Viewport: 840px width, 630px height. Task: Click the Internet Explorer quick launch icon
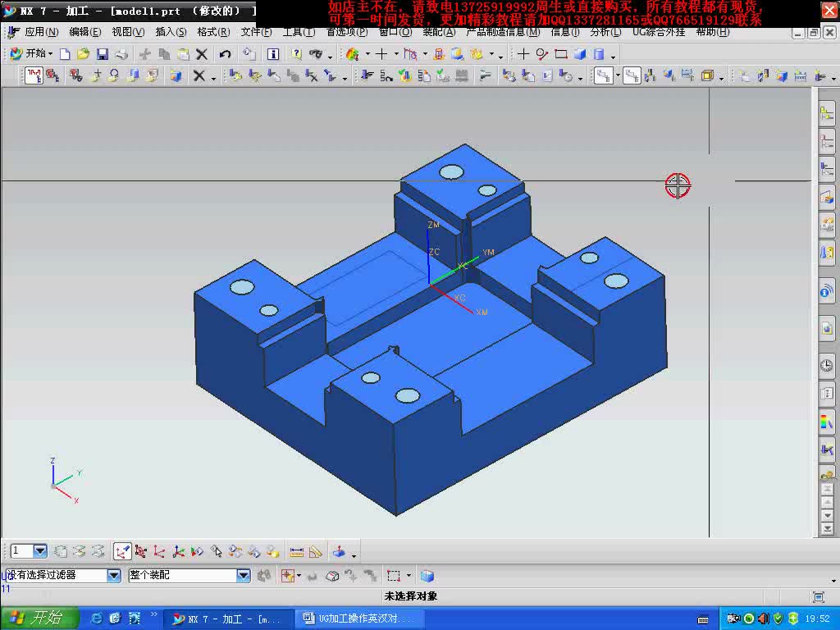click(x=97, y=619)
